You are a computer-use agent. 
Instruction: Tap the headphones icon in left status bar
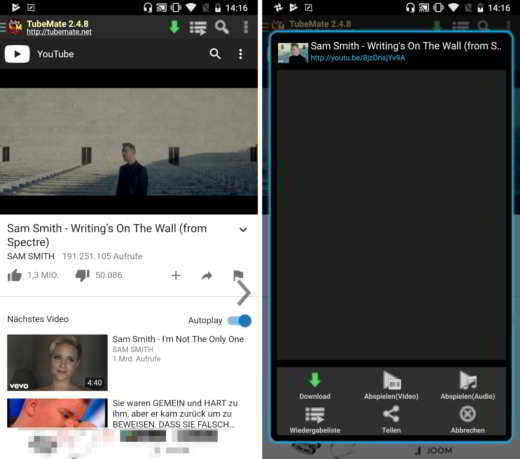click(148, 7)
